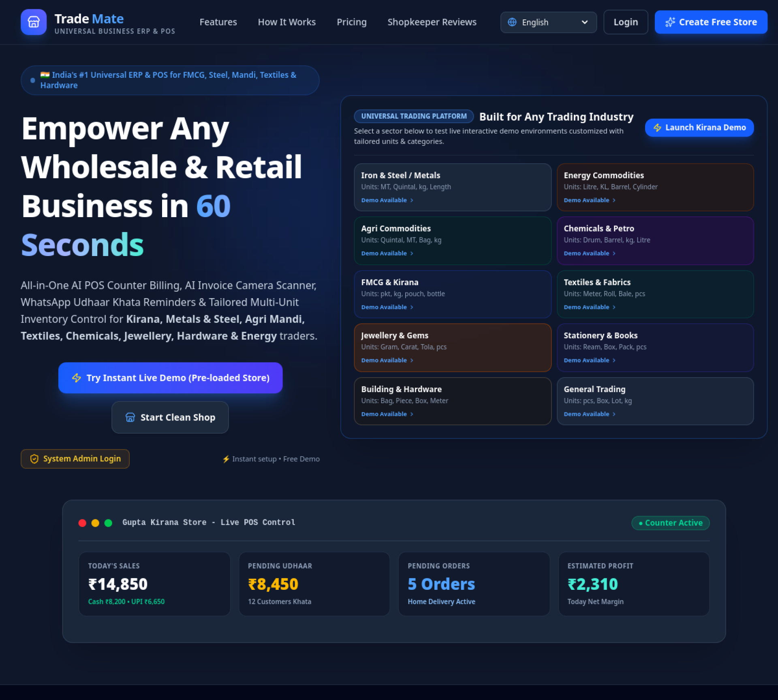Image resolution: width=778 pixels, height=700 pixels.
Task: Click shield icon on System Admin Login
Action: coord(34,459)
